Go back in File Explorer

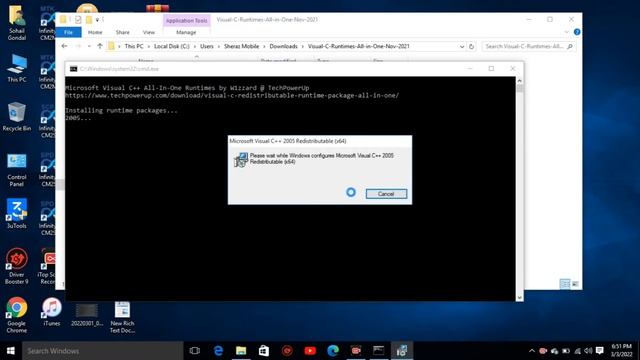point(64,47)
